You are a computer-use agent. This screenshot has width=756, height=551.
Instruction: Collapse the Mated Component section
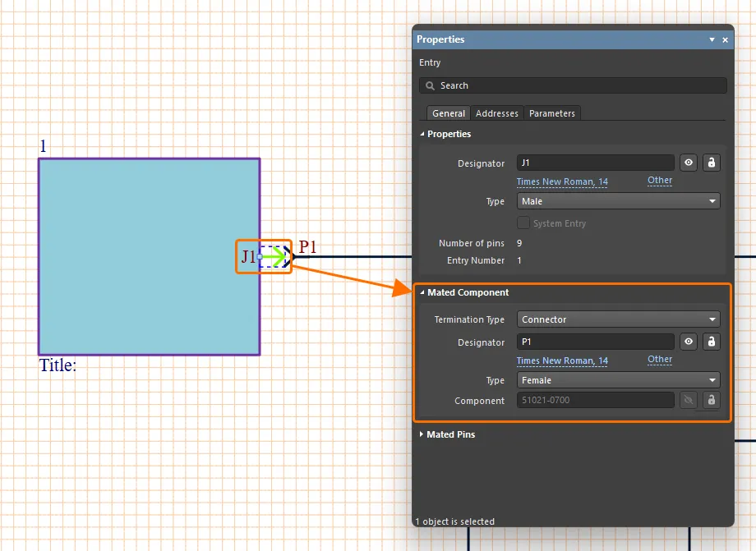click(x=467, y=292)
